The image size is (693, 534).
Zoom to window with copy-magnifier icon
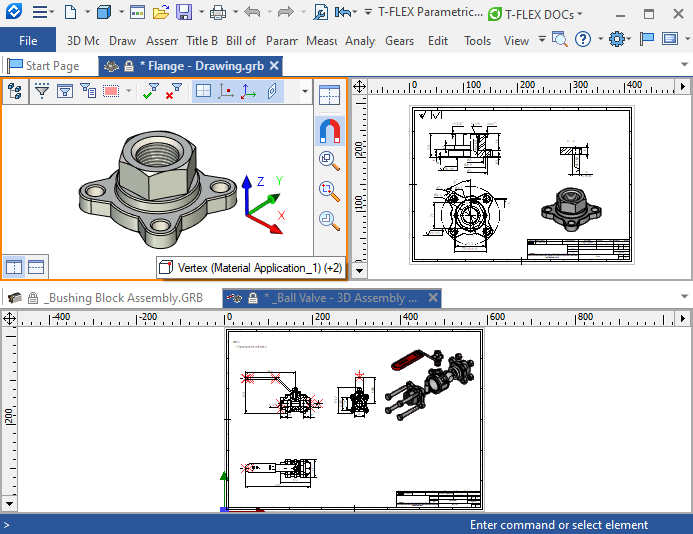330,160
